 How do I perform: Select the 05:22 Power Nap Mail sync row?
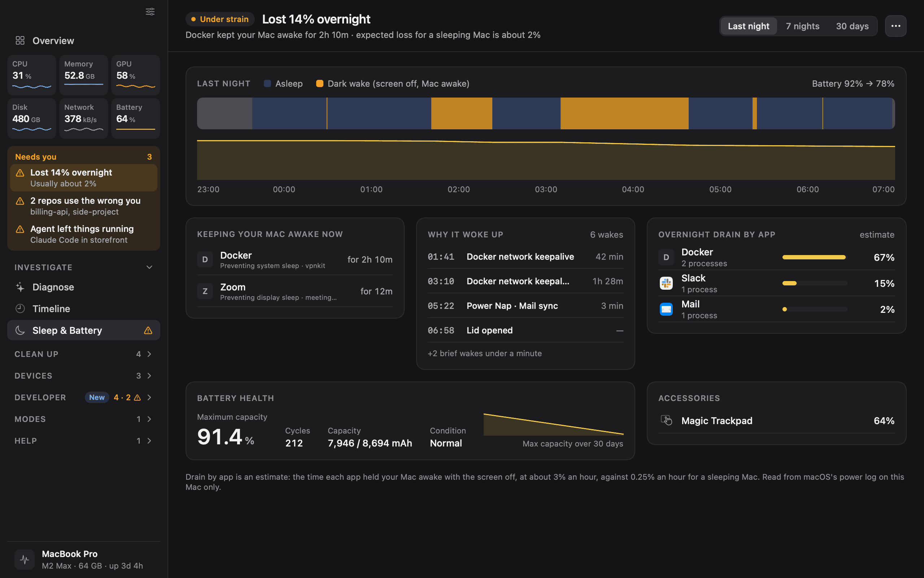(526, 306)
